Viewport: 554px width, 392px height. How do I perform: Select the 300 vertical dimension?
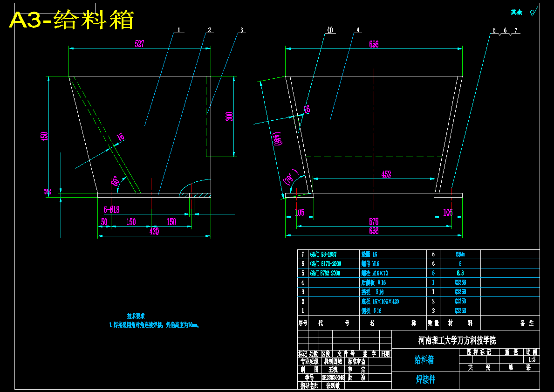tap(229, 116)
